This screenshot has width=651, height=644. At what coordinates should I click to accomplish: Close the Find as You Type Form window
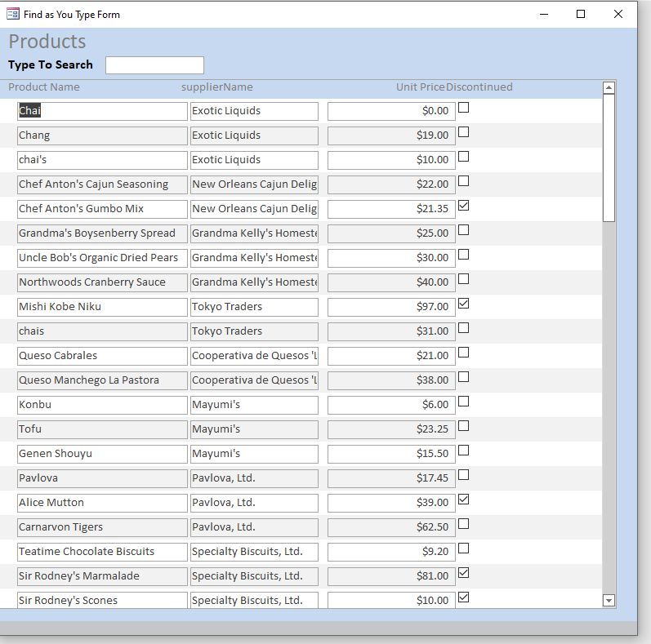618,14
